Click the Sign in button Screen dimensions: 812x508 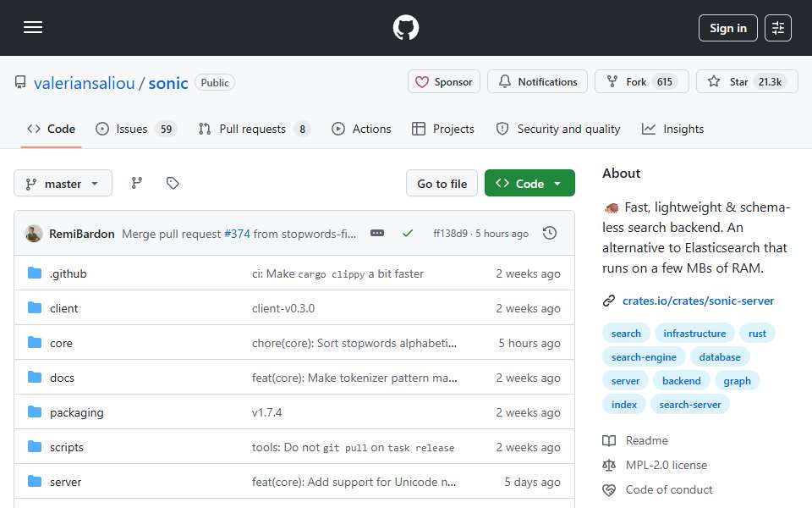[727, 28]
